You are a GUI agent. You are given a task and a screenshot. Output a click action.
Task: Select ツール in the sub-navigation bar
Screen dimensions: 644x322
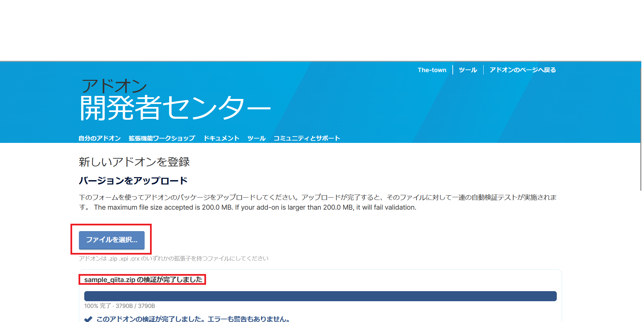tap(256, 138)
